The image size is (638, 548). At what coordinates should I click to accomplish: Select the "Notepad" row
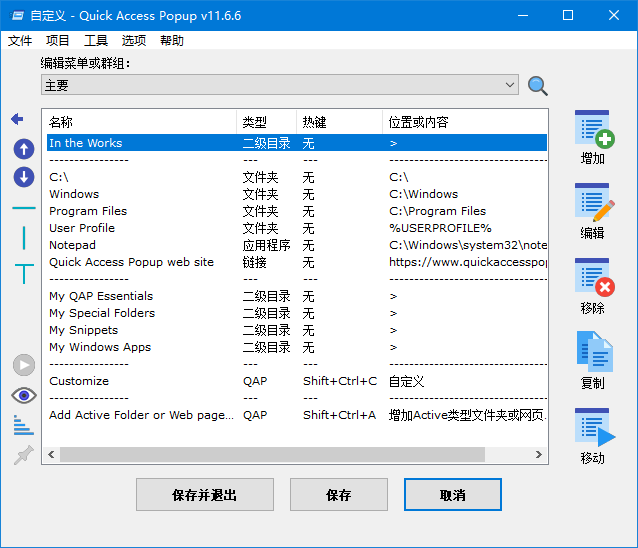point(297,245)
